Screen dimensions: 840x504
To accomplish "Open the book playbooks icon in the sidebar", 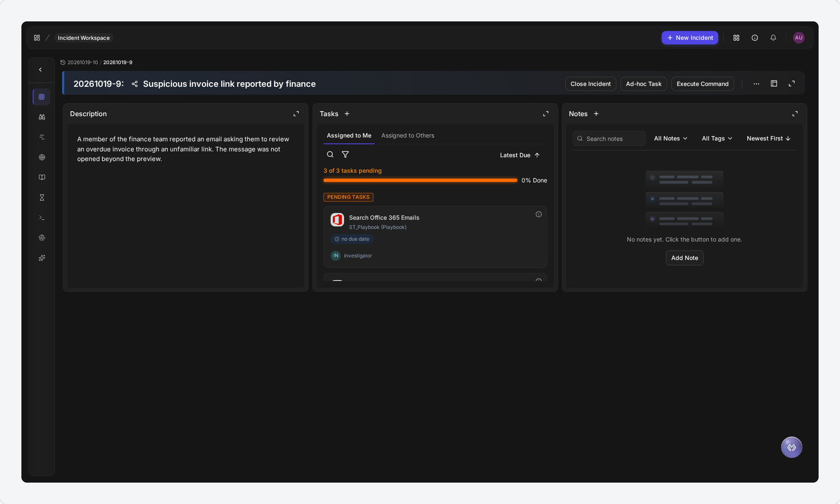I will (x=42, y=177).
